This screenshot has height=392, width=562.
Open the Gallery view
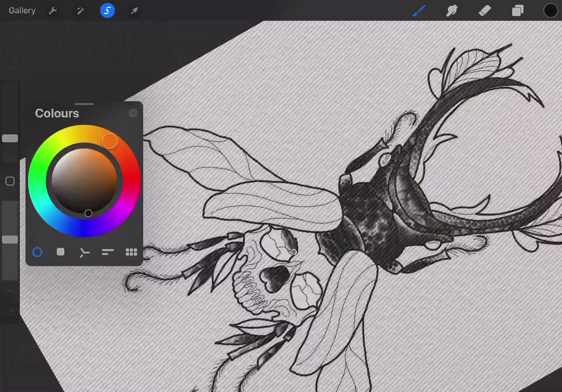[22, 10]
